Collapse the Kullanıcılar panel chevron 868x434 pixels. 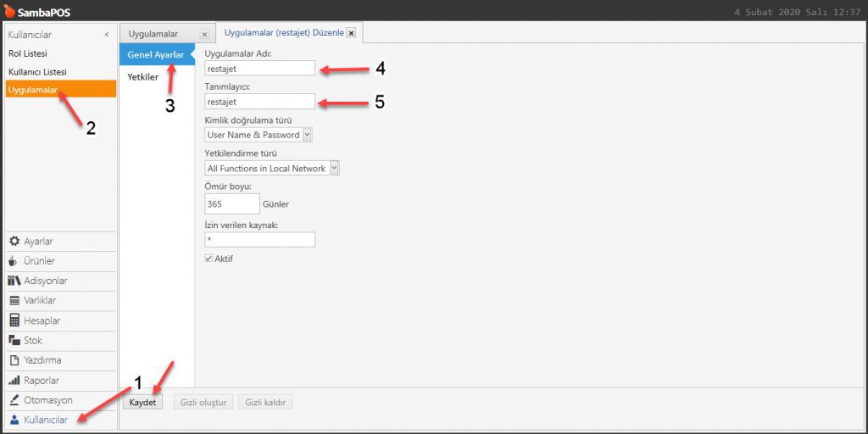coord(106,35)
